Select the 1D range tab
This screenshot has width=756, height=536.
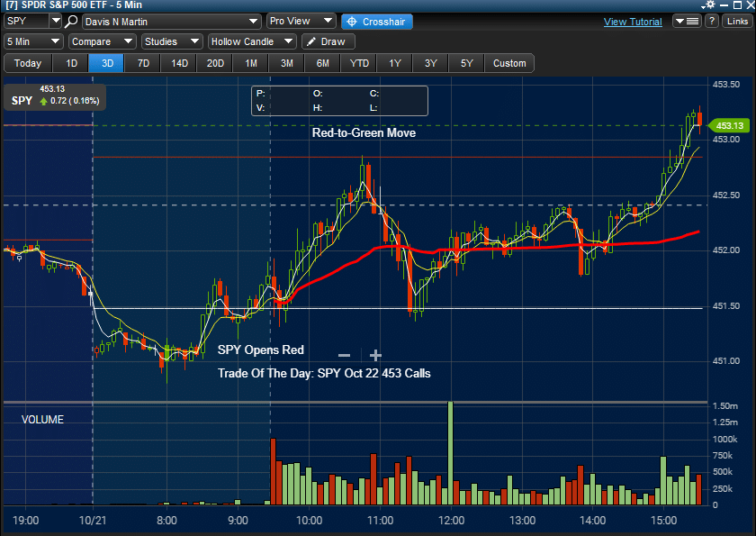point(71,63)
